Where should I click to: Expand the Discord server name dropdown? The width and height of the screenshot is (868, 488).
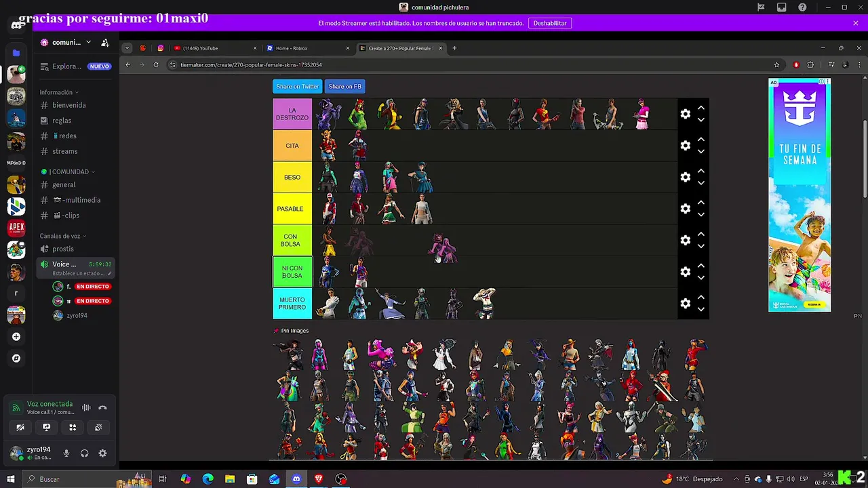(88, 42)
